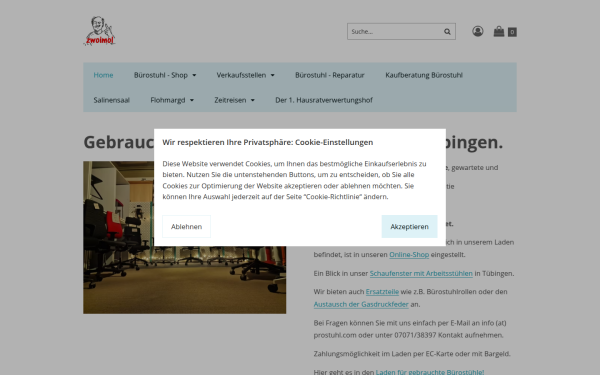This screenshot has height=375, width=600.
Task: Go to the Home menu item
Action: pos(103,75)
